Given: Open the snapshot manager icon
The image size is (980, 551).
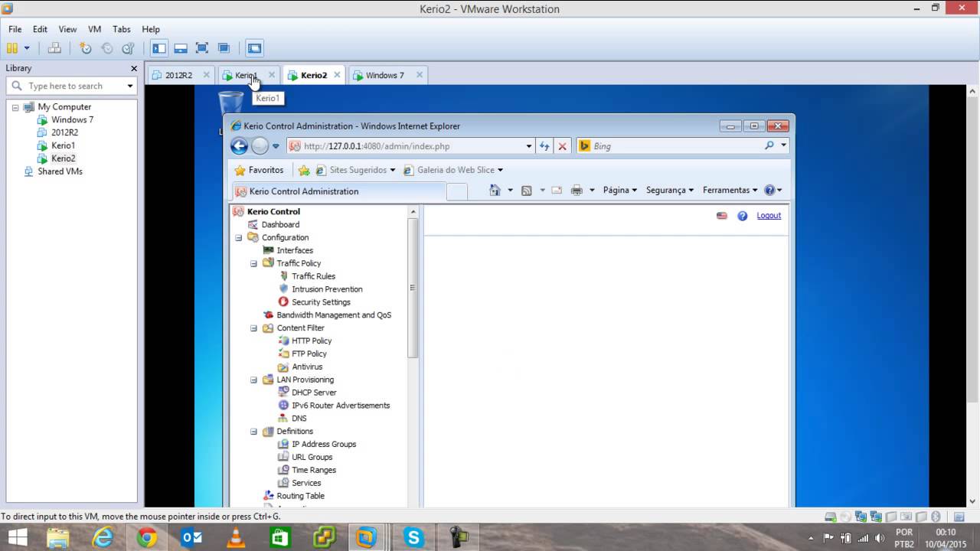Looking at the screenshot, I should (x=129, y=48).
